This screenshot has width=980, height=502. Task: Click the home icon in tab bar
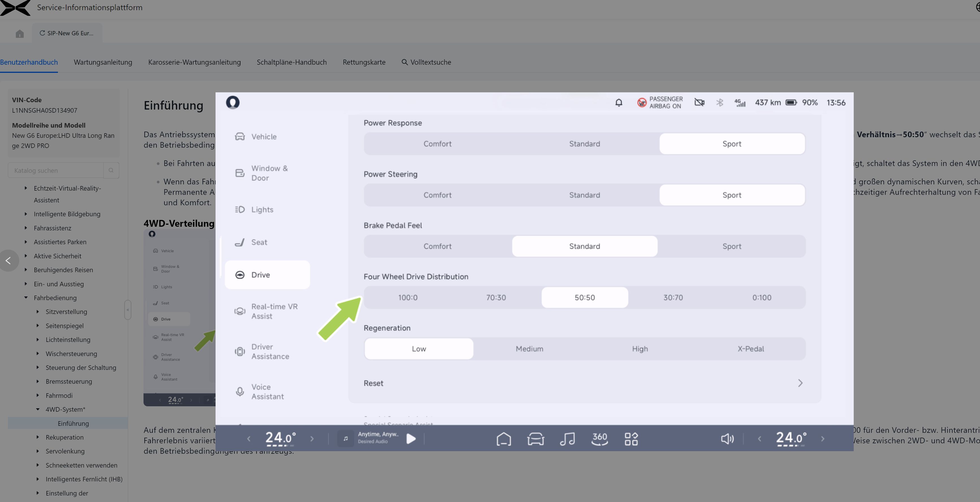tap(20, 34)
